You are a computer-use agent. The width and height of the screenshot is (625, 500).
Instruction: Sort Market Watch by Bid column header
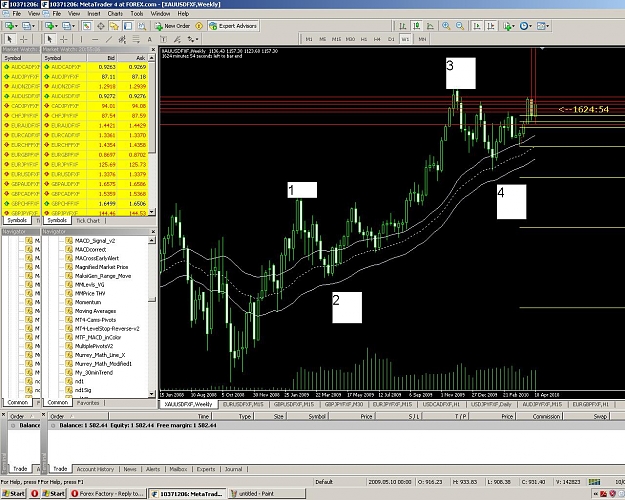pyautogui.click(x=102, y=58)
